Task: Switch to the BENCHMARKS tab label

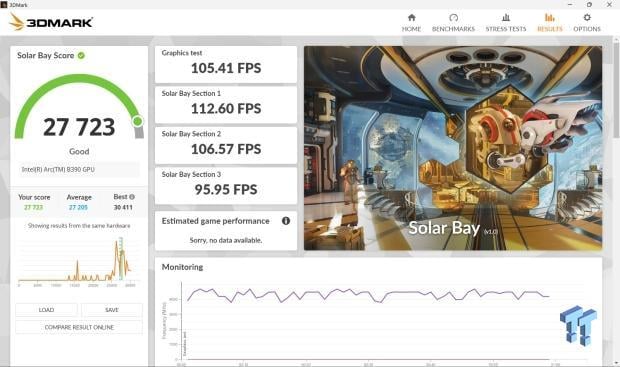Action: pos(453,29)
